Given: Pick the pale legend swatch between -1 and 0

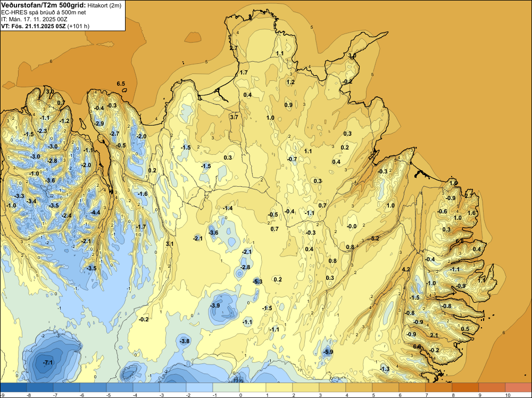Looking at the screenshot, I should tap(226, 387).
